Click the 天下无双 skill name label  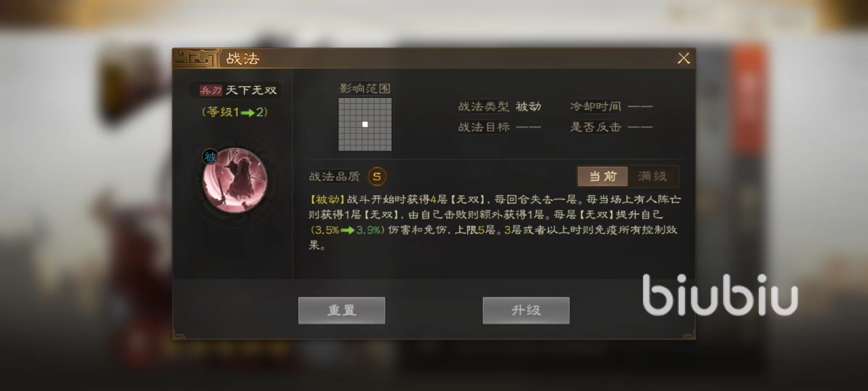[x=251, y=90]
